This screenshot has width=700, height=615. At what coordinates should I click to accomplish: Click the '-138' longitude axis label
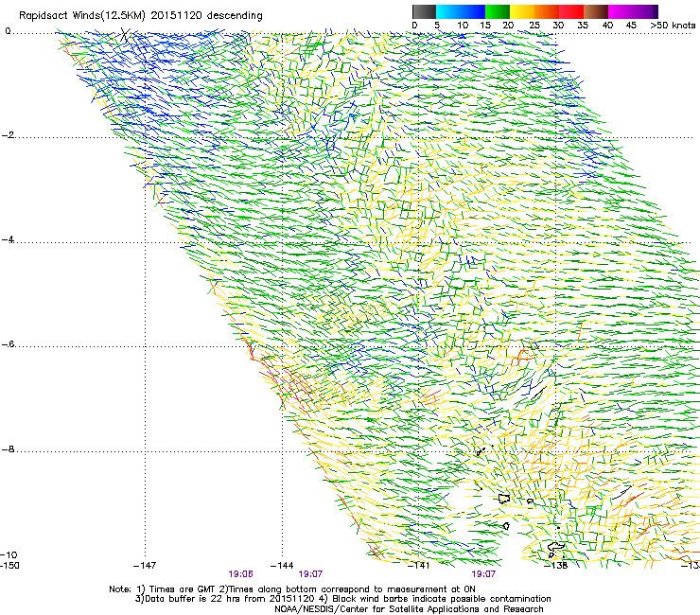tap(556, 566)
